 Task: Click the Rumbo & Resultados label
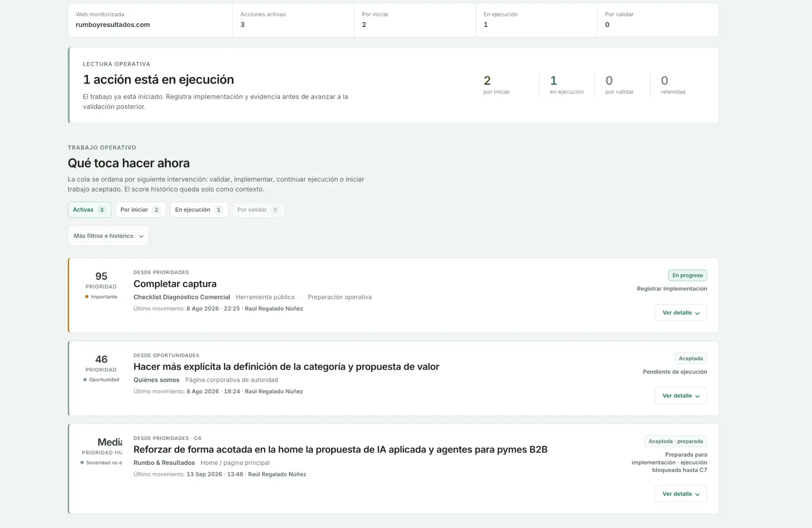click(164, 463)
